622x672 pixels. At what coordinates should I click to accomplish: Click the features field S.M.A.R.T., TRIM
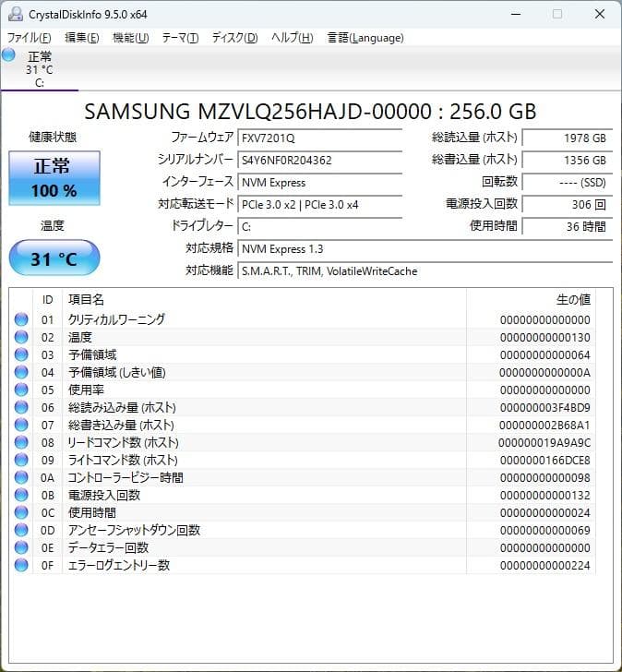pyautogui.click(x=425, y=271)
